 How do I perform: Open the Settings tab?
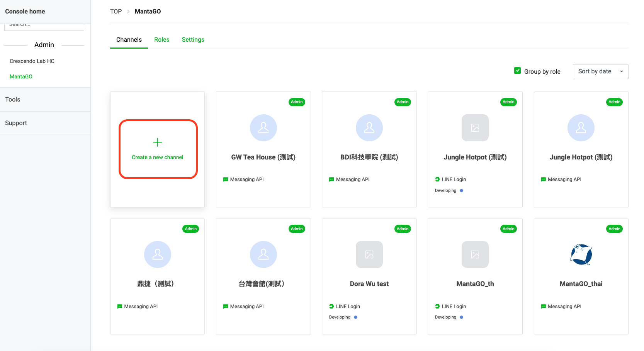(x=193, y=40)
